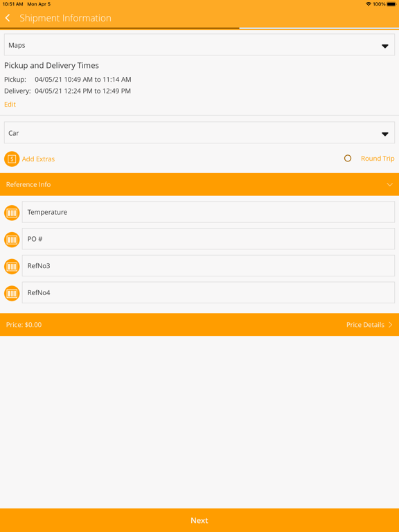Focus the RefNo4 input field
Viewport: 399px width, 532px height.
pyautogui.click(x=209, y=292)
